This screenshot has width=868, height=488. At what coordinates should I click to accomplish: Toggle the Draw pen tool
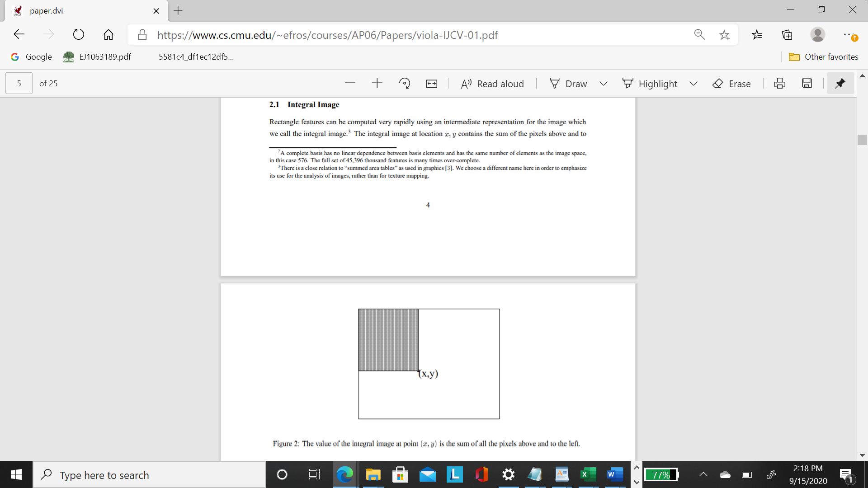pyautogui.click(x=568, y=84)
